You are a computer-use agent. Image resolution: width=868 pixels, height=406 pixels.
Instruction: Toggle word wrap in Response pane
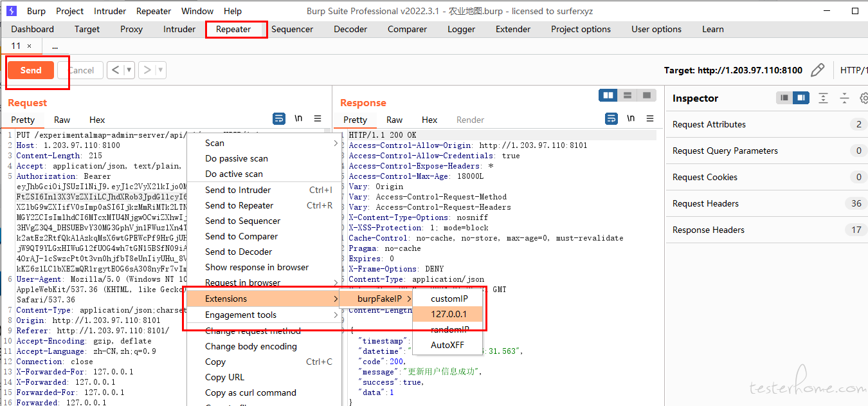(611, 119)
